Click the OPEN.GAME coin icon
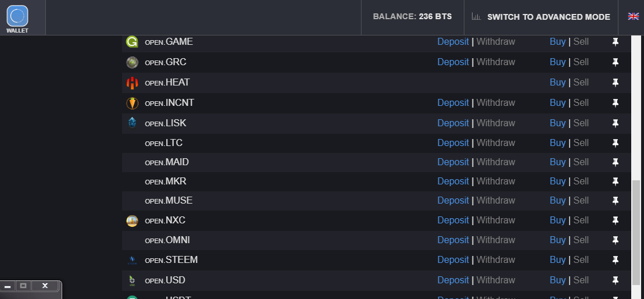Screen dimensions: 644x299 (x=132, y=42)
